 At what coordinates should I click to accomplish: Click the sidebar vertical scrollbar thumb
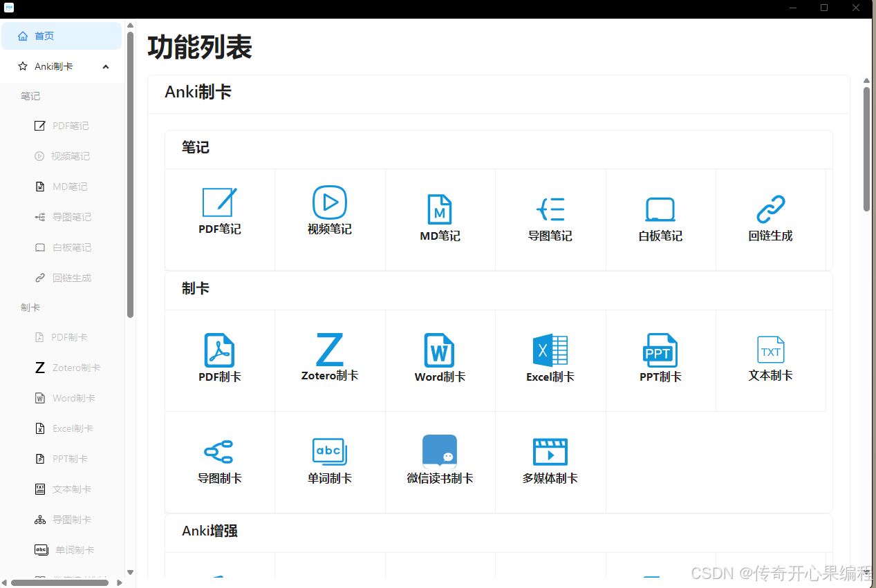click(130, 175)
